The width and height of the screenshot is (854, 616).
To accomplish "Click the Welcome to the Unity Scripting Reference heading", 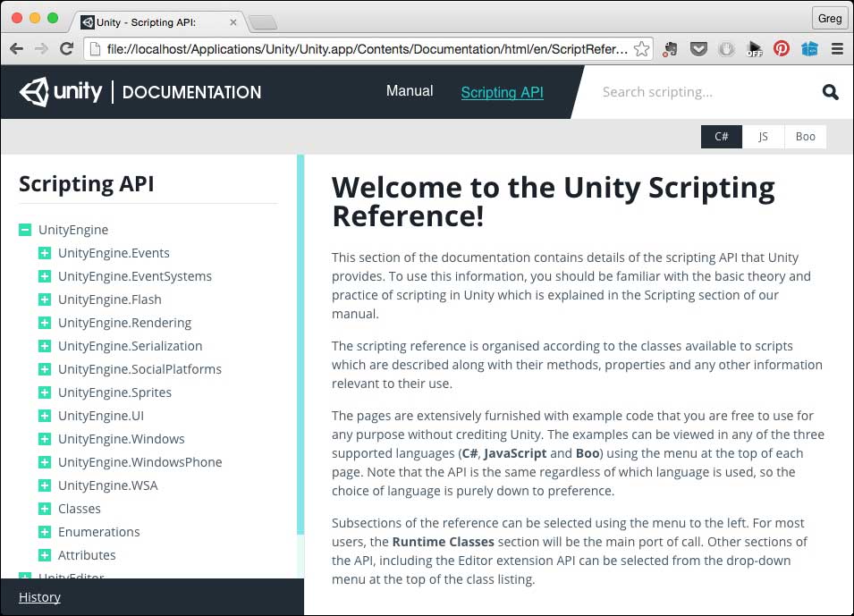I will coord(554,201).
